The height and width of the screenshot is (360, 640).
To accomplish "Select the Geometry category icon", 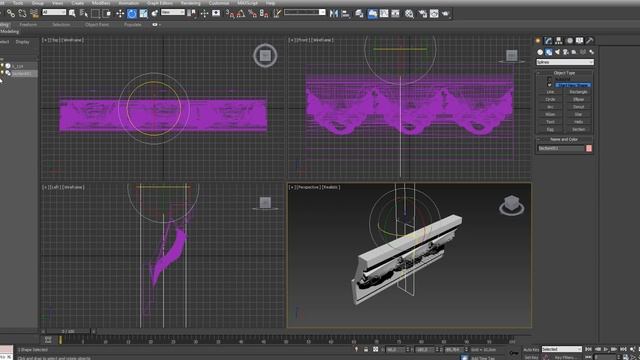I will 540,52.
